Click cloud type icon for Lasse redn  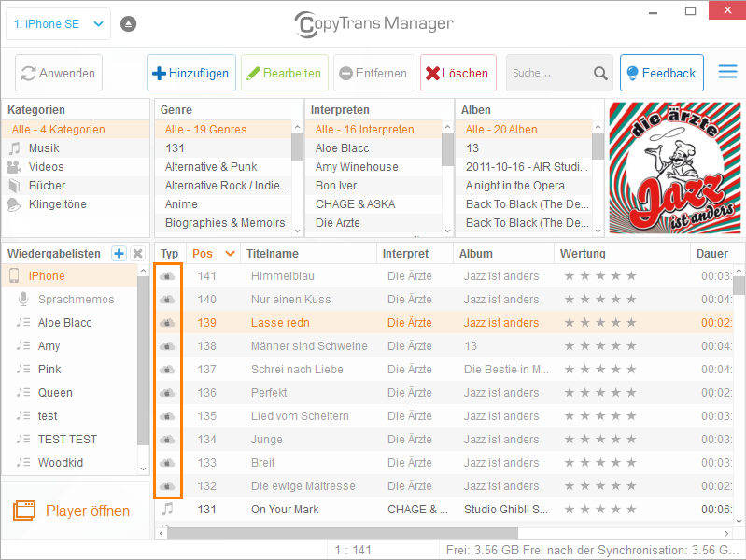pyautogui.click(x=167, y=323)
